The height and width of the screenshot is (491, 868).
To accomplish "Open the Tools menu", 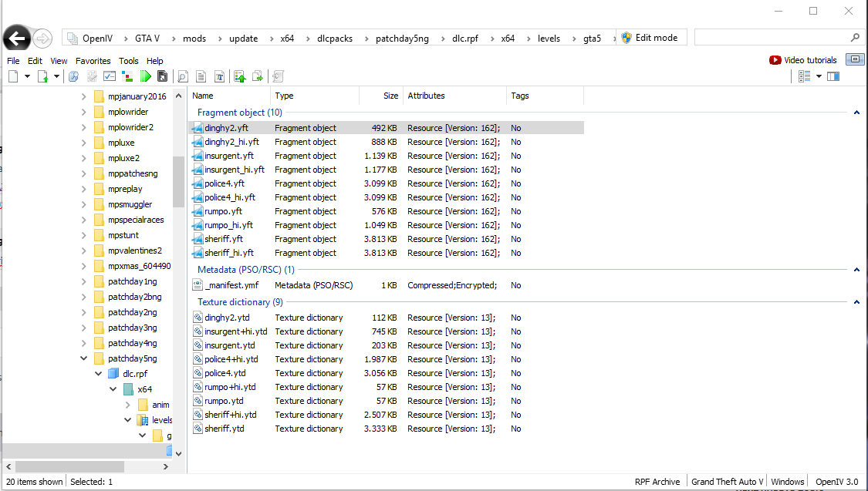I will click(x=128, y=61).
